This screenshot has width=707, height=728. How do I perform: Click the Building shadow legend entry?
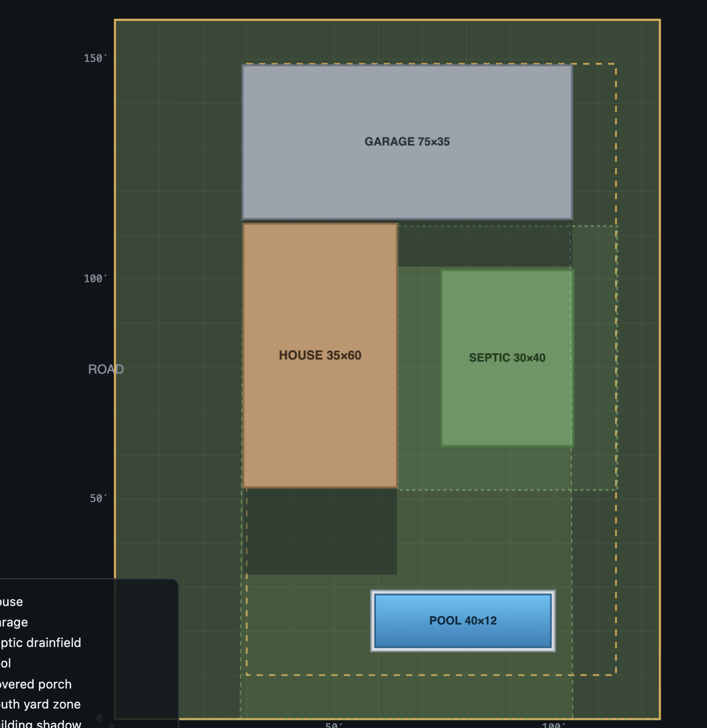[x=40, y=723]
